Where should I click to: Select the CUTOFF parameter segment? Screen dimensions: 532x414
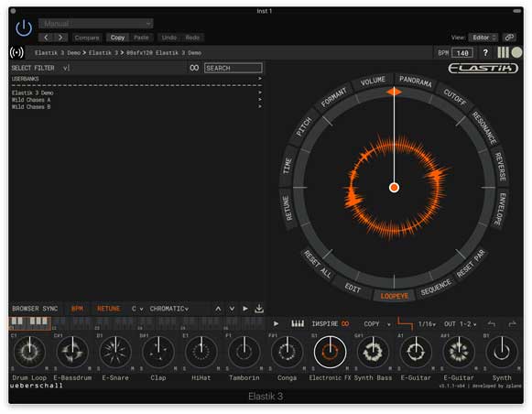[455, 97]
